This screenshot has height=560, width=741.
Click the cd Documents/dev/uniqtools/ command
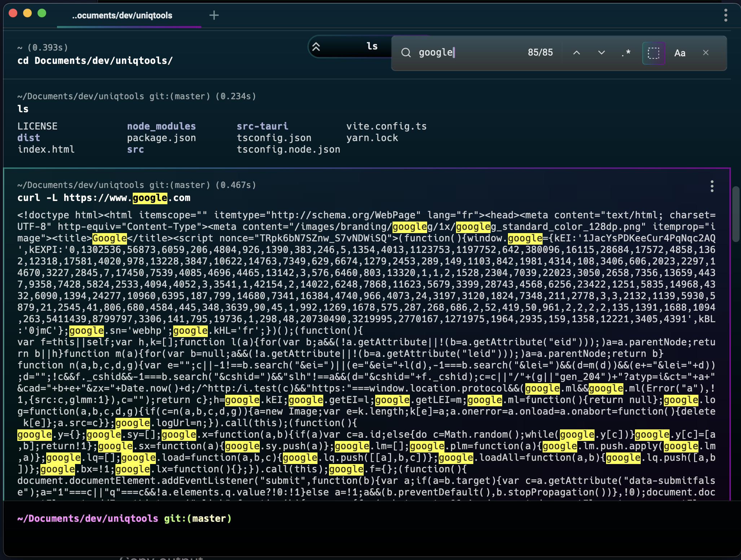95,61
